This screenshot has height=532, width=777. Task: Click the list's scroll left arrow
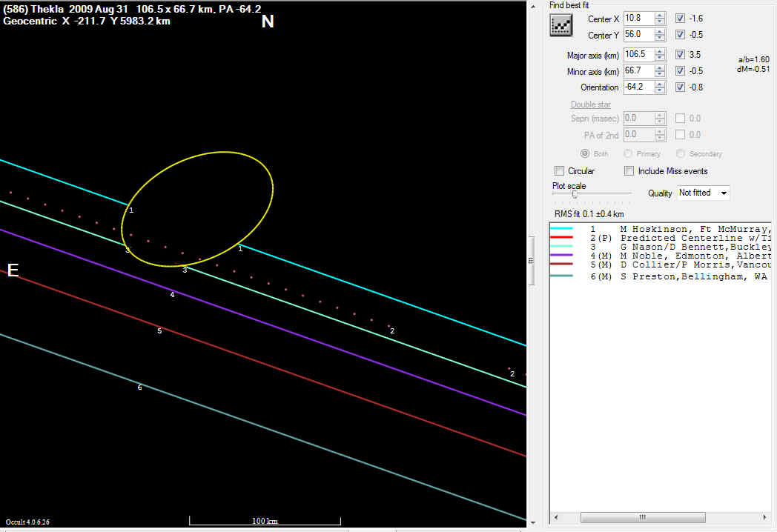(556, 517)
